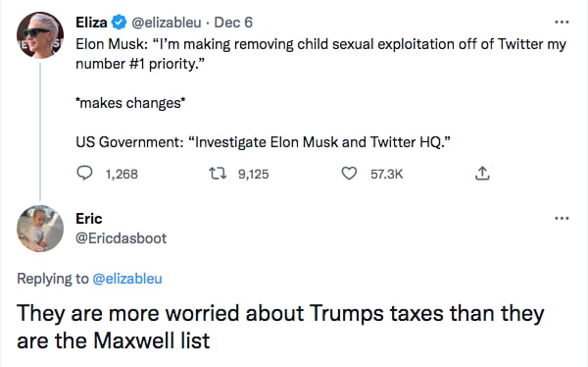Click the @elizableu handle in tweet header
This screenshot has height=367, width=588.
tap(167, 23)
